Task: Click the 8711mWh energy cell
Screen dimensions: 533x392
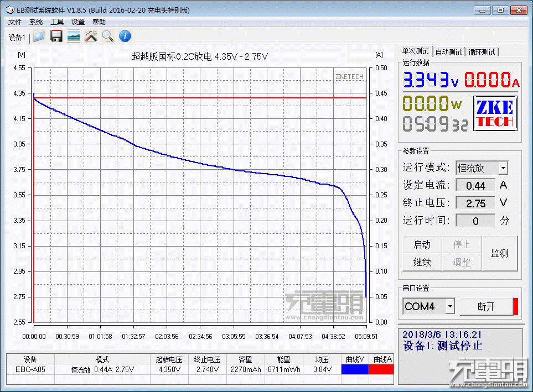Action: click(284, 369)
